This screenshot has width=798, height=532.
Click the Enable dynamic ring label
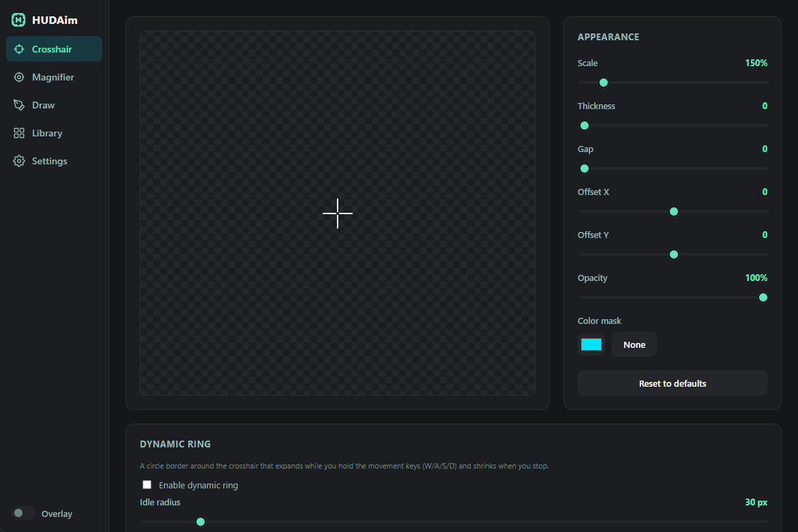(198, 485)
